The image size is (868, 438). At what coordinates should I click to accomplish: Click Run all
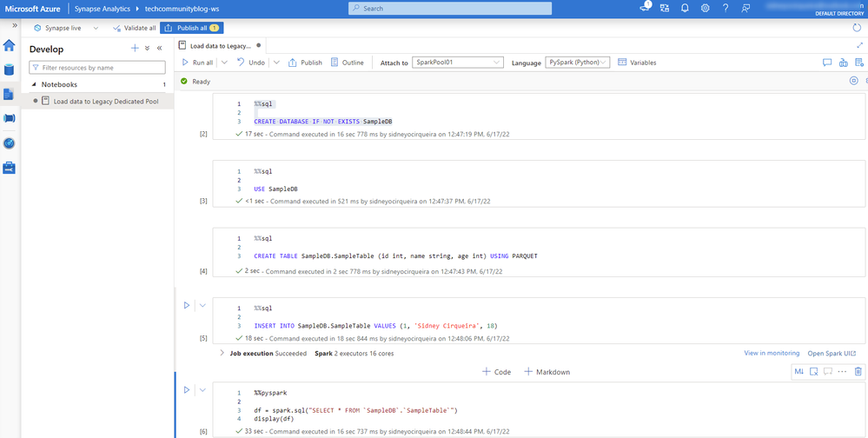197,63
